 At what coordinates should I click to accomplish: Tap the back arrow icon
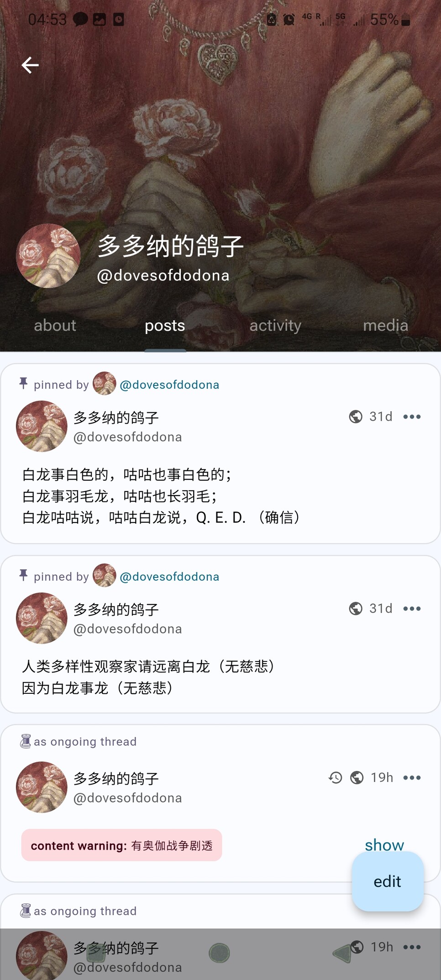[x=30, y=65]
